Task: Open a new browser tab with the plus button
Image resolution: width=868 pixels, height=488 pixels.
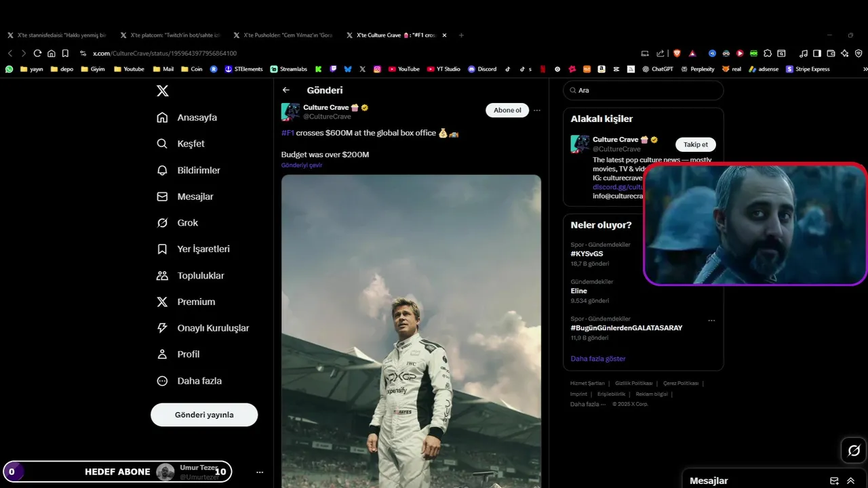Action: (x=461, y=35)
